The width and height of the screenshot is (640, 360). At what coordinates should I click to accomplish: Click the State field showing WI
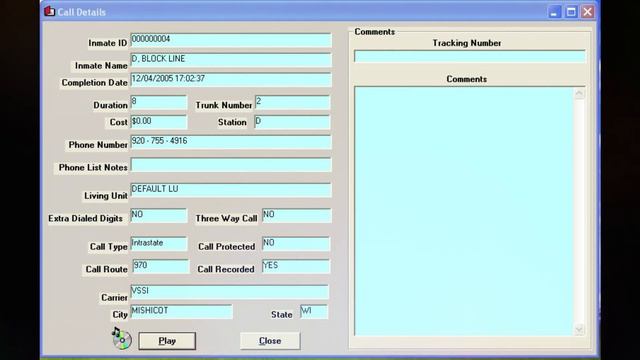pyautogui.click(x=313, y=311)
